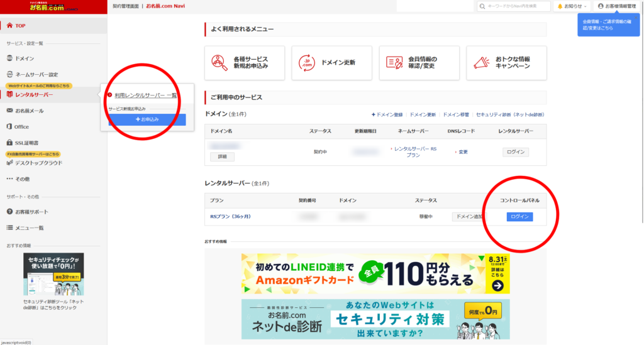Click the Amazonギフトカード LINE banner
The width and height of the screenshot is (644, 345).
coord(375,273)
